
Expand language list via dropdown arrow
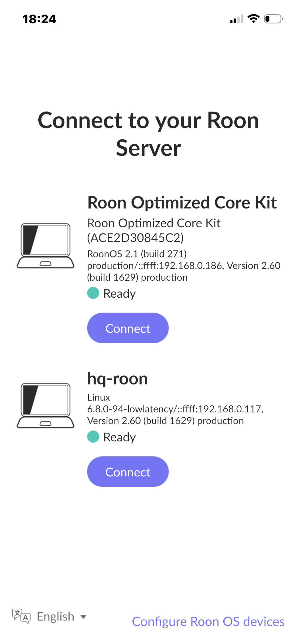click(x=83, y=617)
